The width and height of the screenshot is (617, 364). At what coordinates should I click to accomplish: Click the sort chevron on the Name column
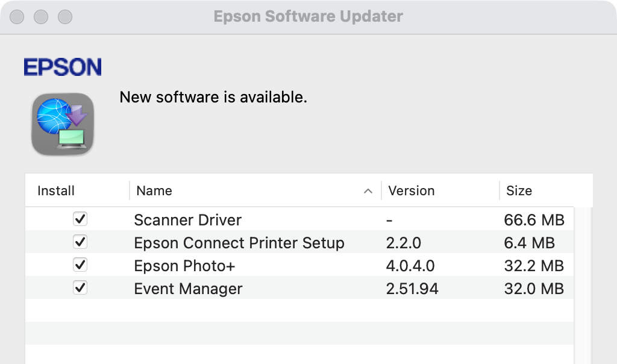pyautogui.click(x=368, y=191)
